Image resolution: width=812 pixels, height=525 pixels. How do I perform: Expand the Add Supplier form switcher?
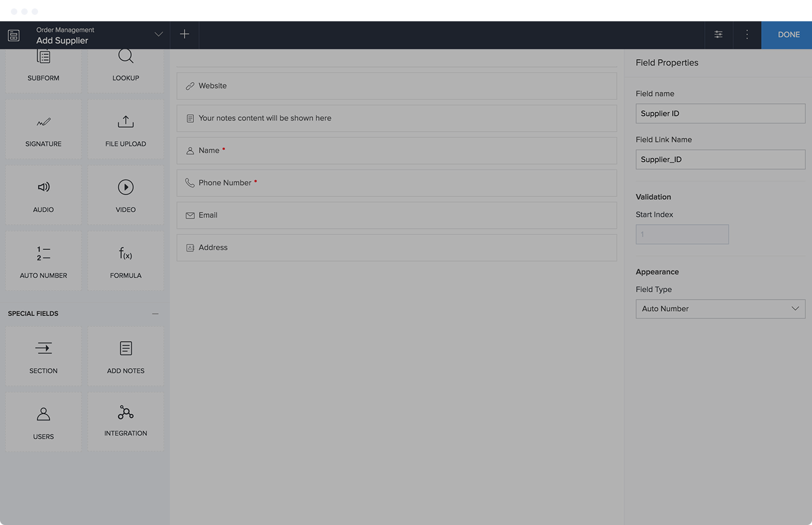159,35
